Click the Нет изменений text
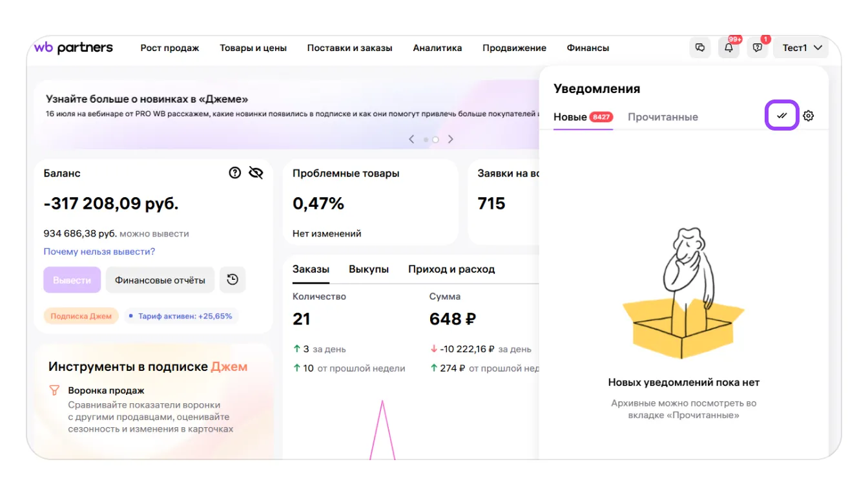Viewport: 868px width, 495px height. 327,233
